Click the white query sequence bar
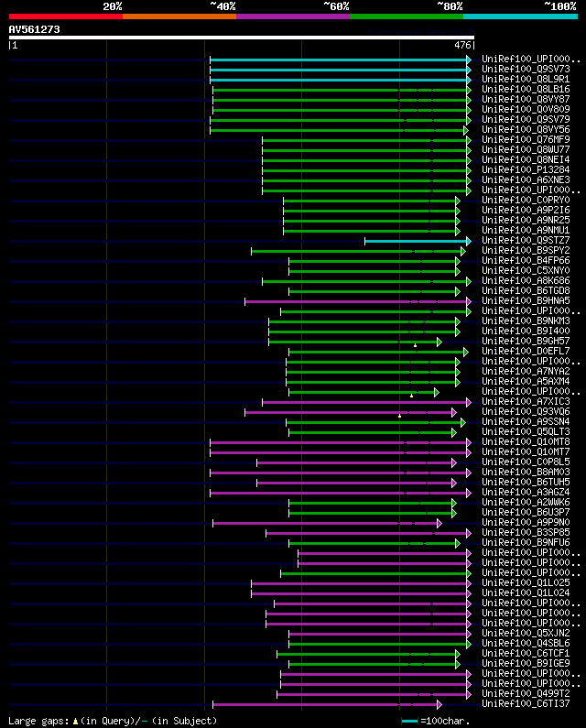This screenshot has width=586, height=728. pyautogui.click(x=242, y=38)
